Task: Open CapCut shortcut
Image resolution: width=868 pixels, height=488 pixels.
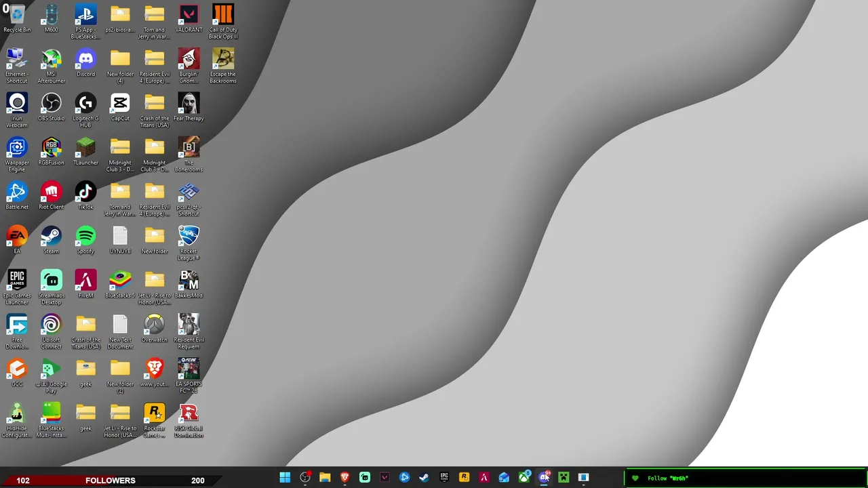Action: (x=120, y=108)
